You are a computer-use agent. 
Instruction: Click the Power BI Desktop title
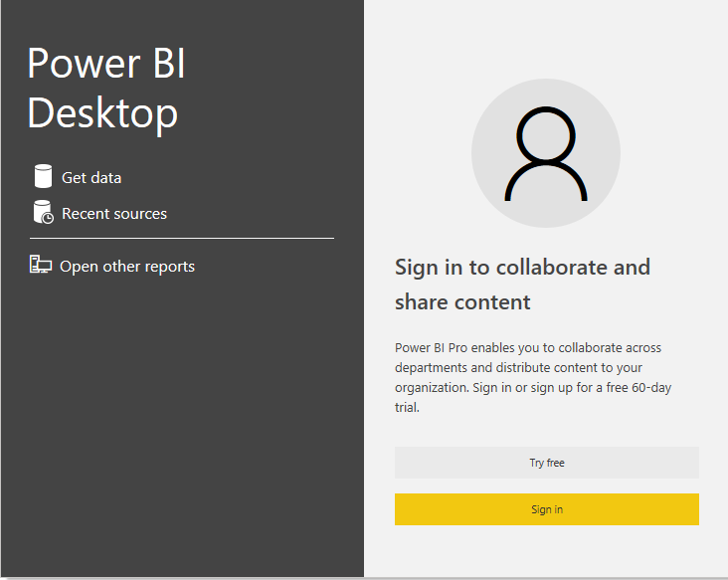pyautogui.click(x=106, y=64)
